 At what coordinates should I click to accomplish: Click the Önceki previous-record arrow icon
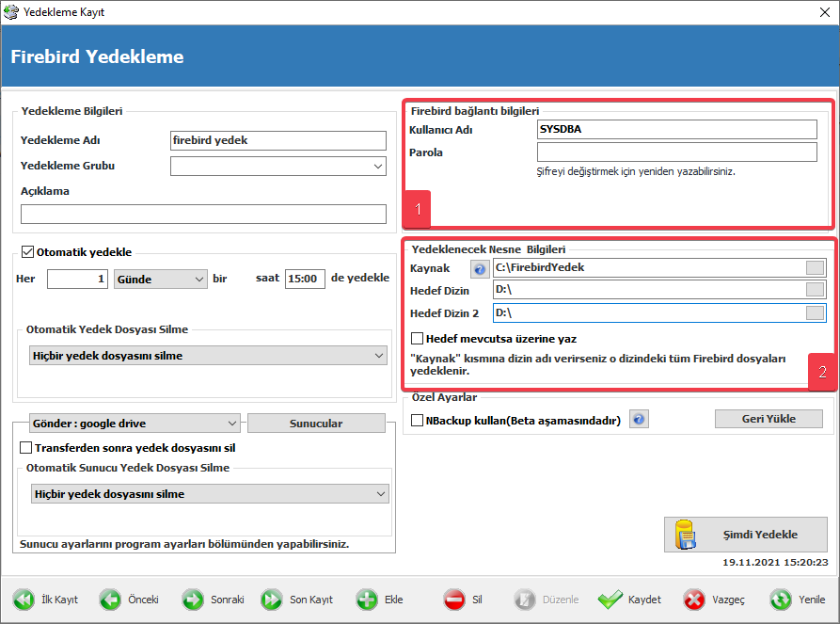(x=110, y=600)
